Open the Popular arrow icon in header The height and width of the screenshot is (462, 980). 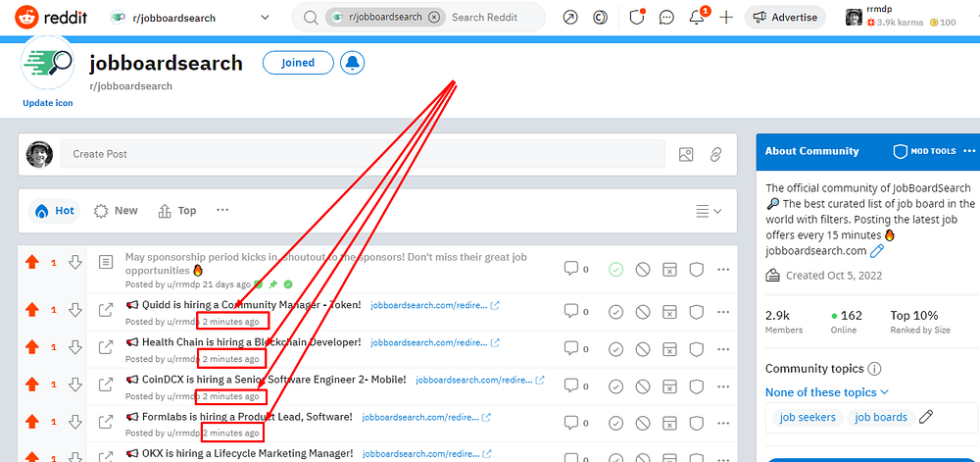(570, 18)
